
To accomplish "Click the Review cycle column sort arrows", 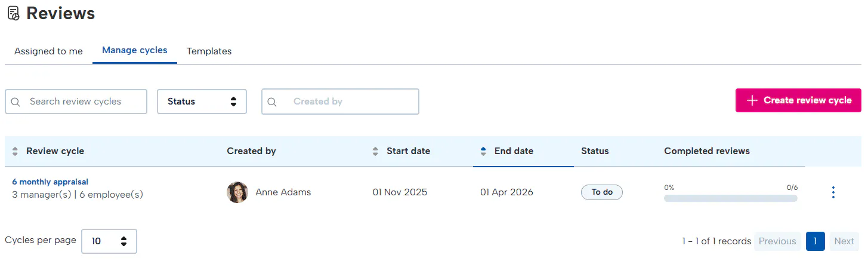I will click(15, 152).
